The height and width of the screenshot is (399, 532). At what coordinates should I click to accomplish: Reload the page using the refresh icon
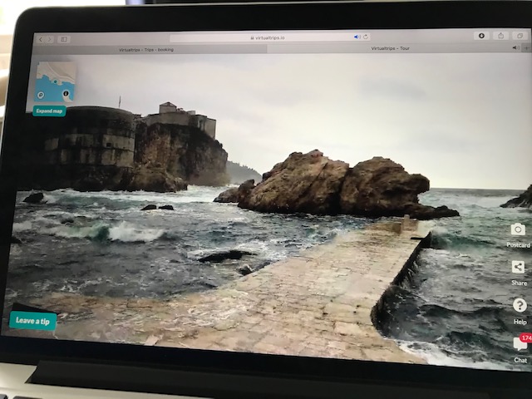366,37
